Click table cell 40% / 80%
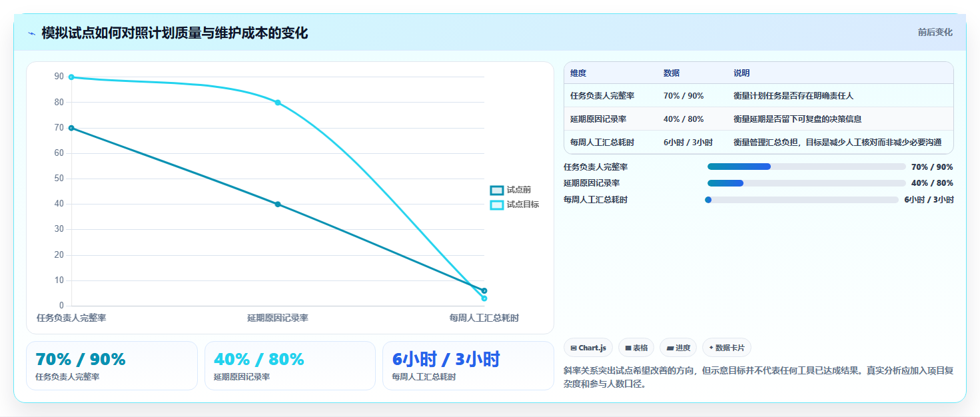Image resolution: width=980 pixels, height=417 pixels. point(684,119)
